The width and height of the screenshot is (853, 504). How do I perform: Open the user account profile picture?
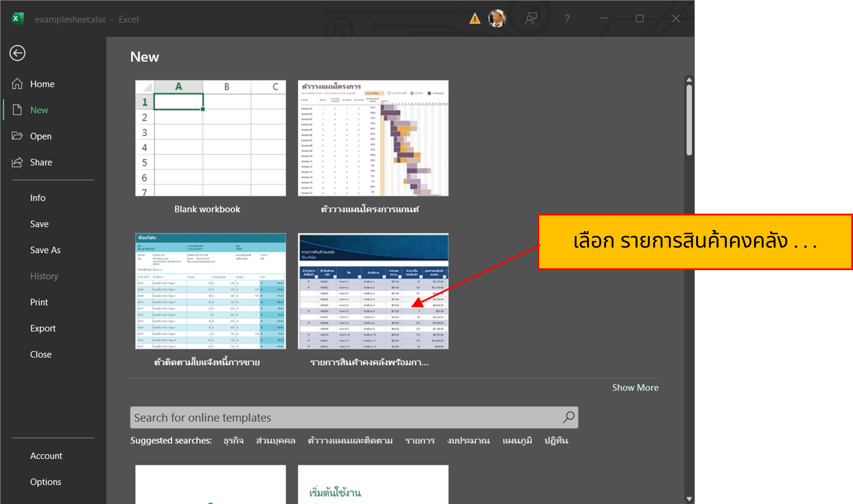click(x=497, y=18)
